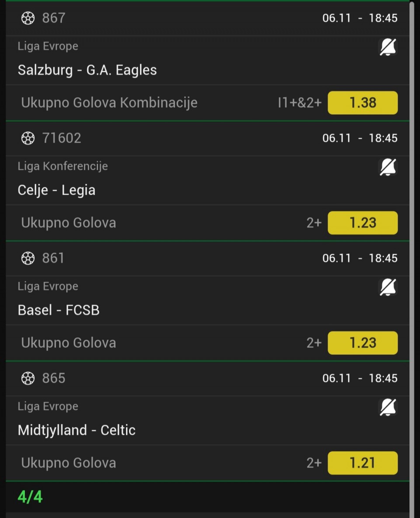
Task: Click the soccer ball icon beside 861
Action: [28, 258]
